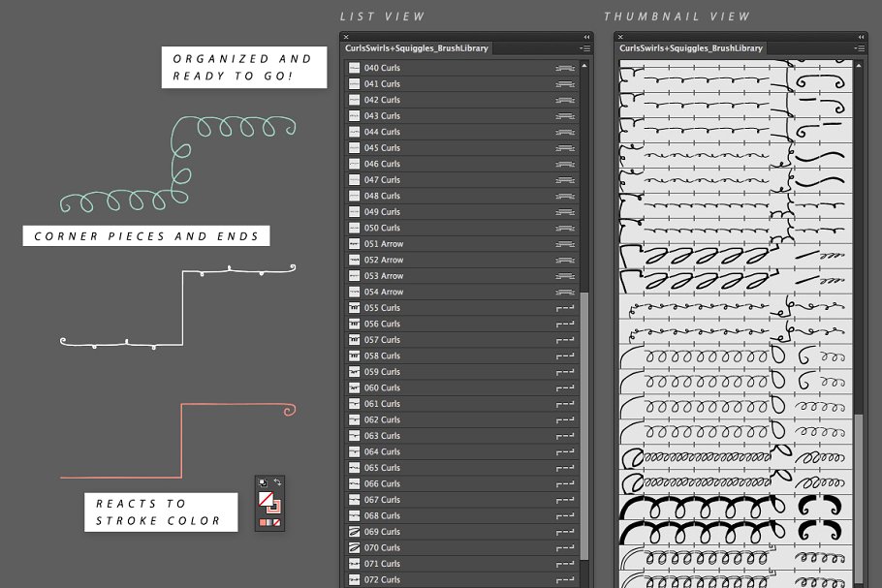Click the 069 Curls brush preview icon
Image resolution: width=882 pixels, height=588 pixels.
(355, 532)
